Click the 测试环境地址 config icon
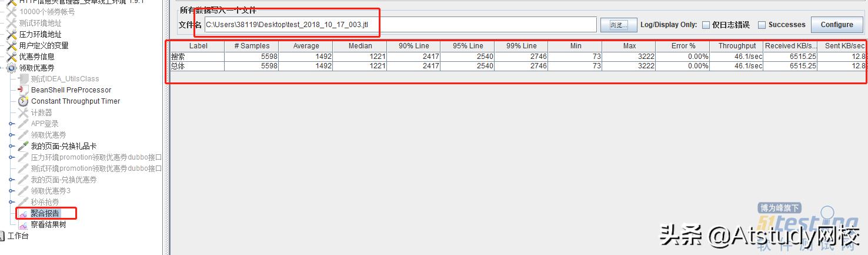Viewport: 868px width, 255px height. (x=11, y=23)
